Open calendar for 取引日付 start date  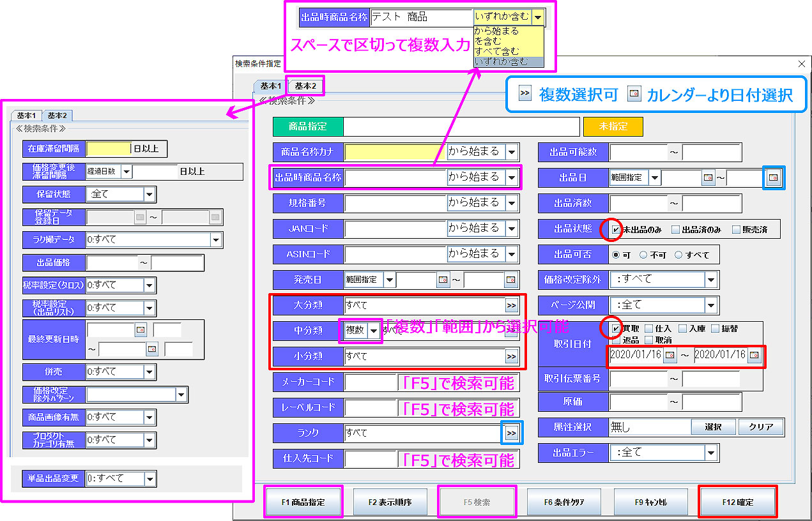pyautogui.click(x=670, y=355)
